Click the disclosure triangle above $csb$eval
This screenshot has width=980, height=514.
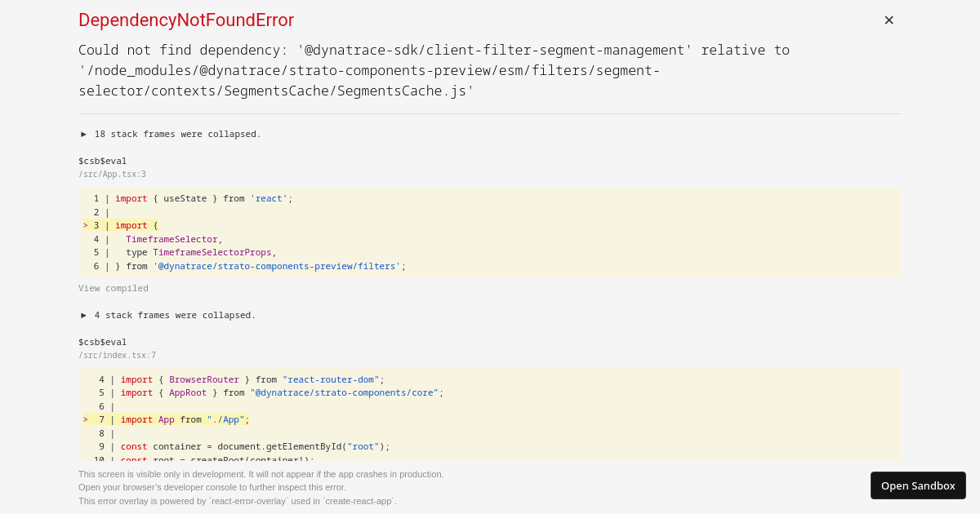click(x=83, y=134)
